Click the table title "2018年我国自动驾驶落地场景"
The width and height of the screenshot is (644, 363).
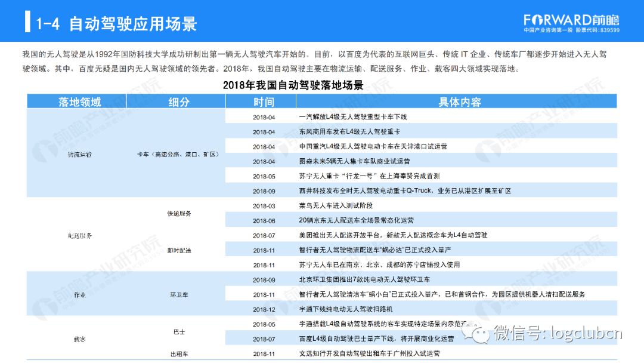click(x=293, y=85)
